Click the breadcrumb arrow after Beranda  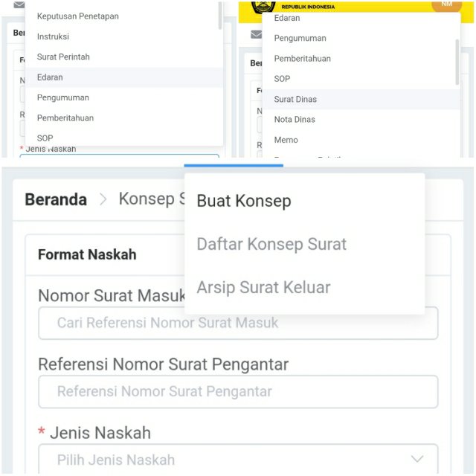pos(103,199)
